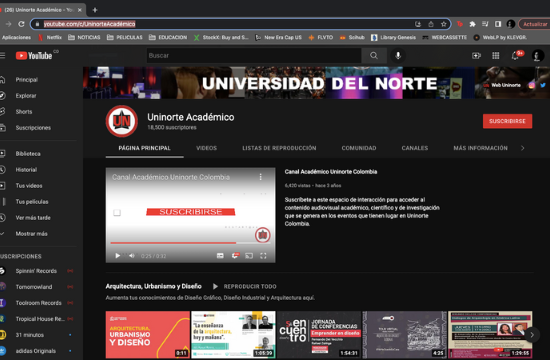Open Tomorrowland subscription channel
Image resolution: width=550 pixels, height=360 pixels.
coord(34,287)
